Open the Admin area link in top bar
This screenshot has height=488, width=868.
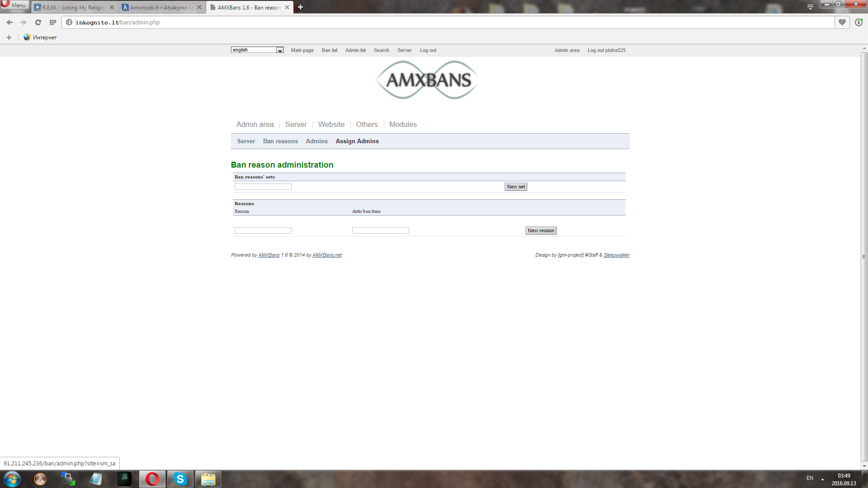point(567,50)
